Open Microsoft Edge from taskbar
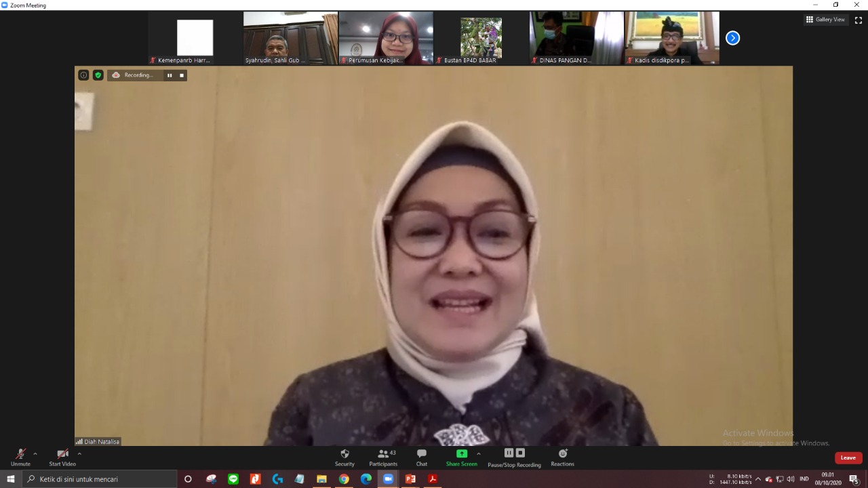Image resolution: width=868 pixels, height=488 pixels. [366, 479]
